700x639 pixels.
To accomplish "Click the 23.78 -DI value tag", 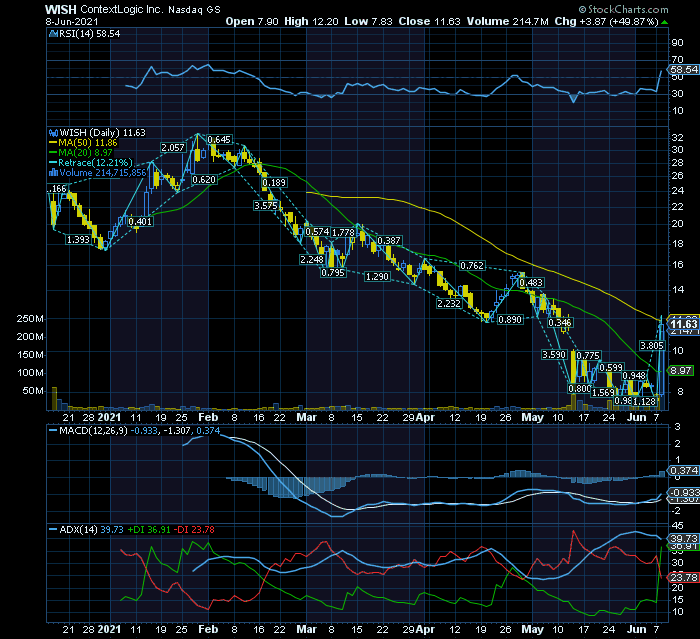I will (683, 578).
